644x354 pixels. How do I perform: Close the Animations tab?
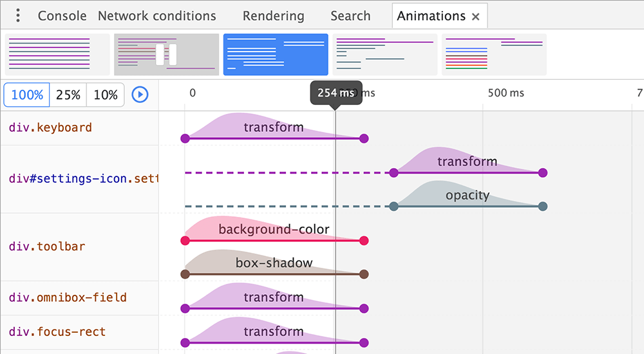(x=476, y=17)
